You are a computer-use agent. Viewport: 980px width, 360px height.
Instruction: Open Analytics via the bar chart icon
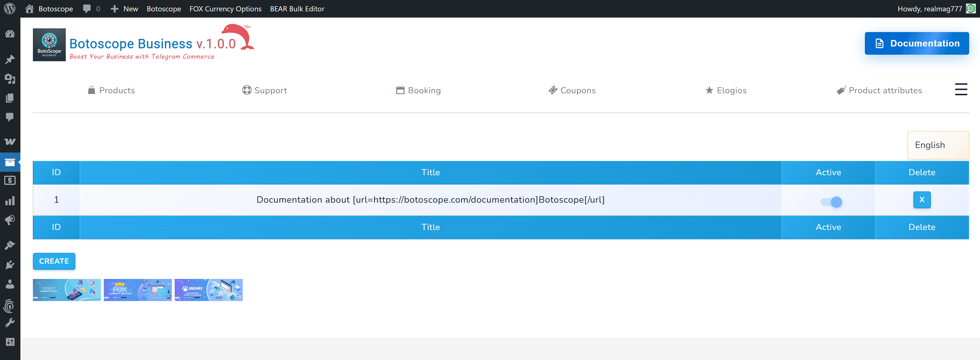click(x=10, y=200)
